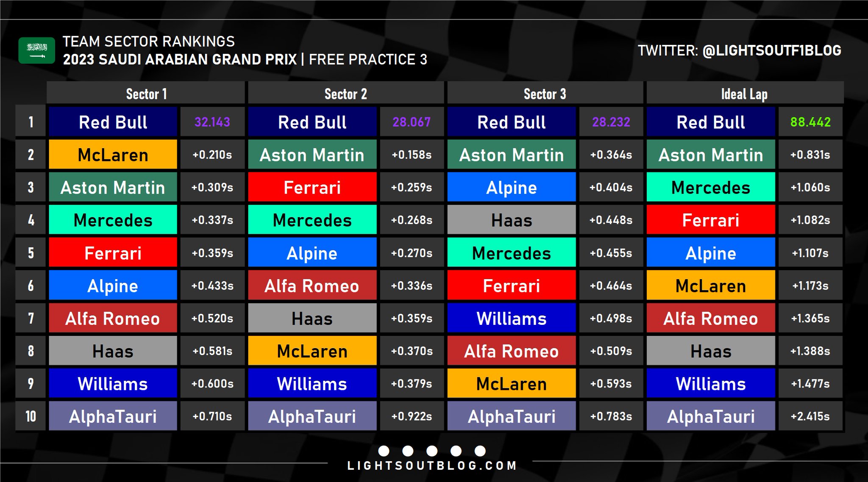Click the orange McLaren cell in Sector 1

pos(113,155)
